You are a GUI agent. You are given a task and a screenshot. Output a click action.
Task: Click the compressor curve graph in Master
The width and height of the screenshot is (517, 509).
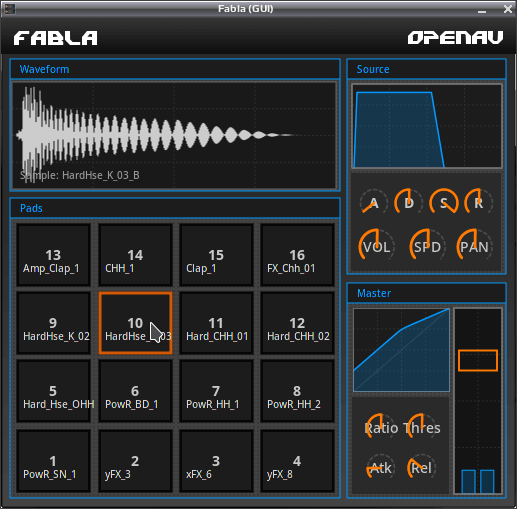(x=401, y=350)
